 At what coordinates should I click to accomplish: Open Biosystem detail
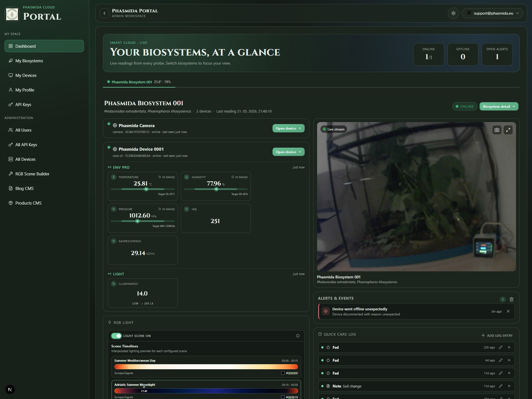pos(499,106)
